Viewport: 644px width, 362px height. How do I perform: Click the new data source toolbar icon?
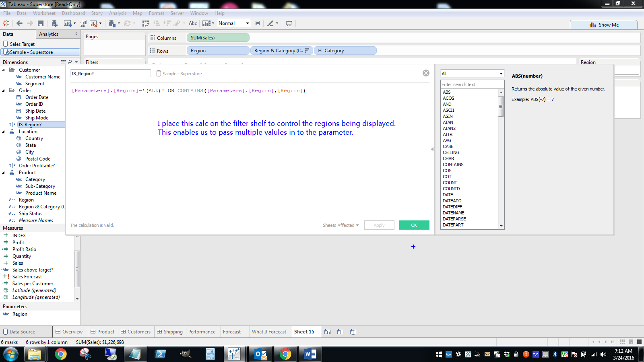54,23
